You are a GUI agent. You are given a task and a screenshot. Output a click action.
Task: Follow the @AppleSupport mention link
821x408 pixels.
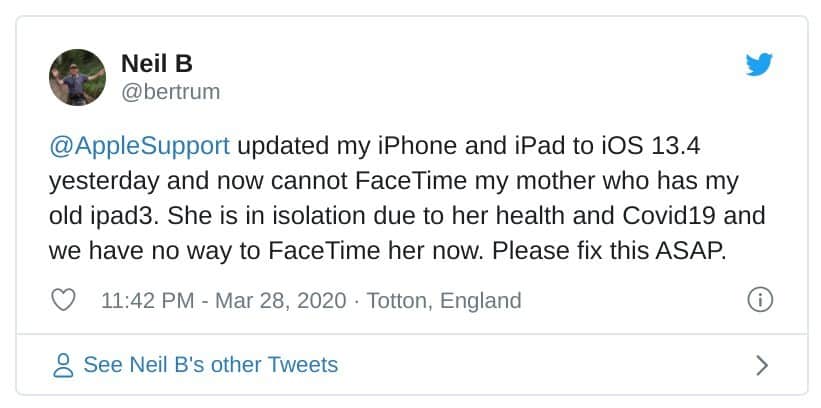pos(139,146)
